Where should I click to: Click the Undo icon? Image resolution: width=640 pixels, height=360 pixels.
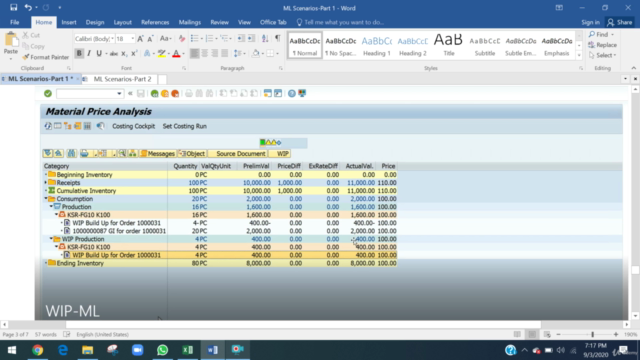click(x=28, y=8)
